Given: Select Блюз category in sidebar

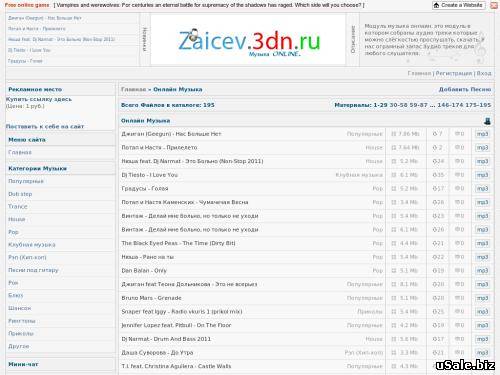Looking at the screenshot, I should pos(16,295).
